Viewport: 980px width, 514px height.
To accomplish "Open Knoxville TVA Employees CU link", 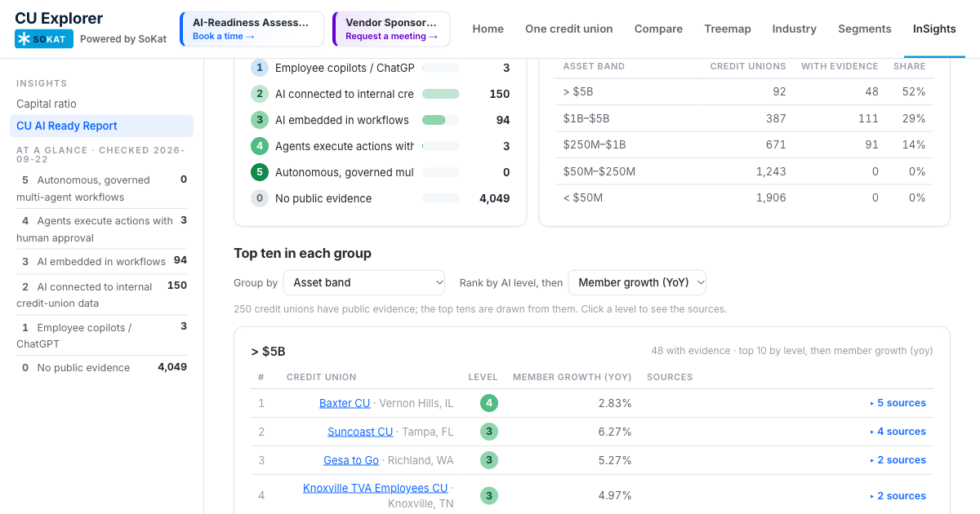I will coord(376,488).
